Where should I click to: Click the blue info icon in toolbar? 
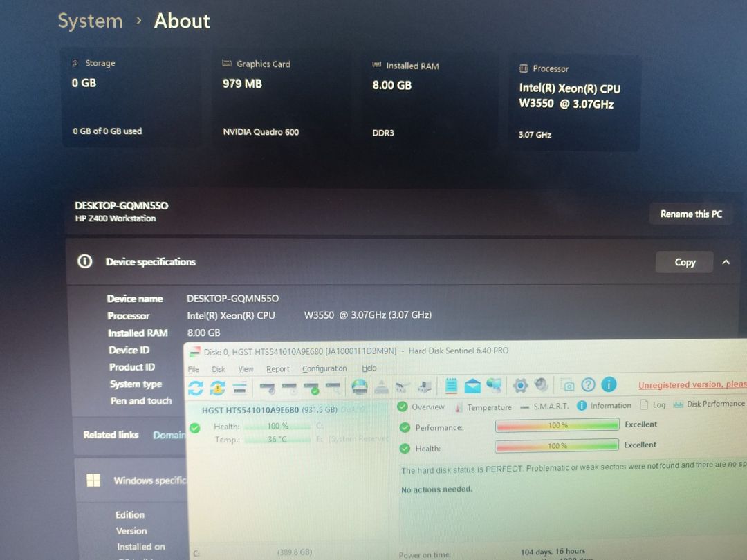(x=609, y=384)
